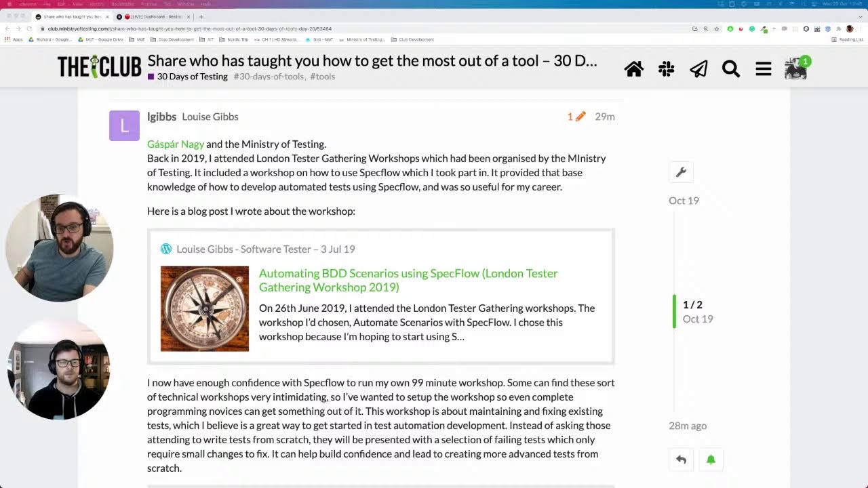Click the green timeline scroller handle
868x488 pixels.
674,311
